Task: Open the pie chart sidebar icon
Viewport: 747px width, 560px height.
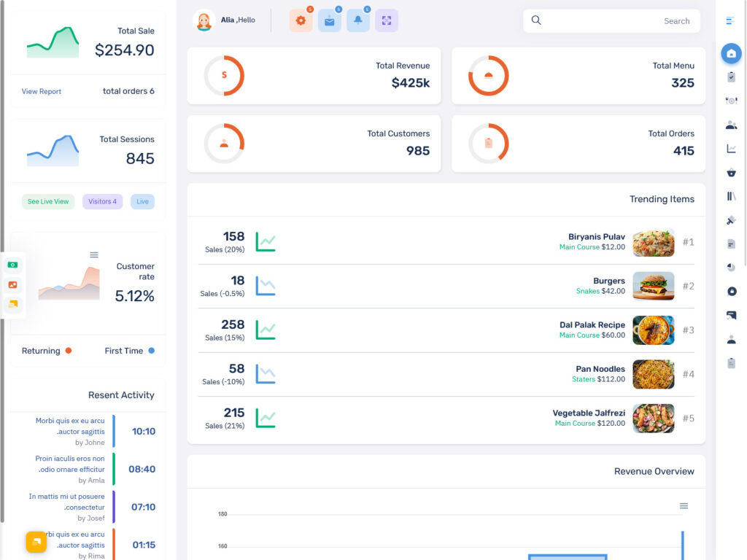Action: pyautogui.click(x=731, y=267)
